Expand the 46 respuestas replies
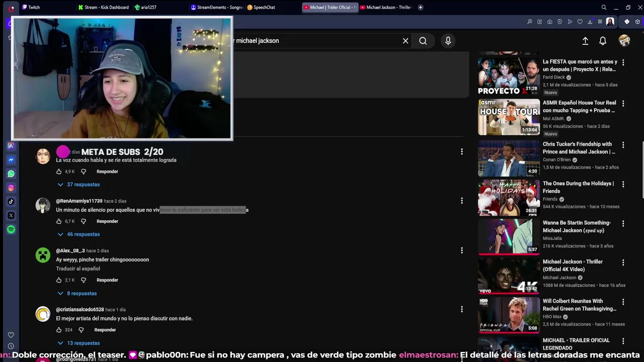644x362 pixels. [78, 234]
